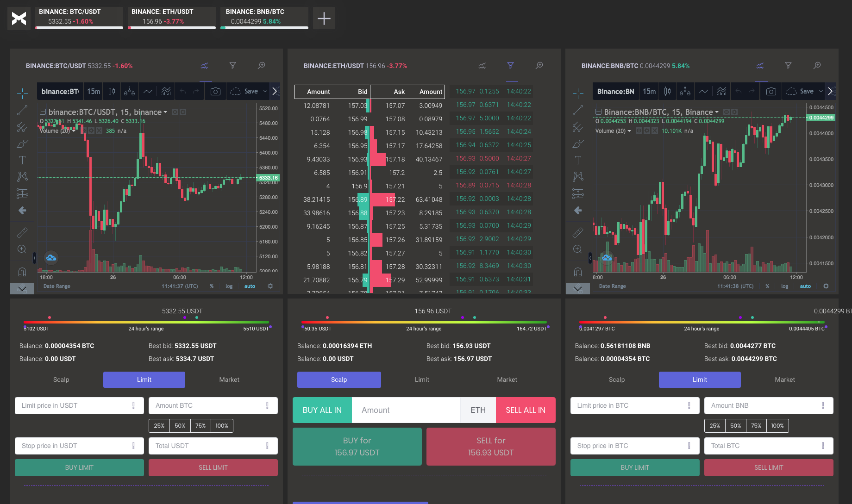This screenshot has height=504, width=852.
Task: Switch to BINANCE: ETH/USDT top tab
Action: [x=172, y=18]
